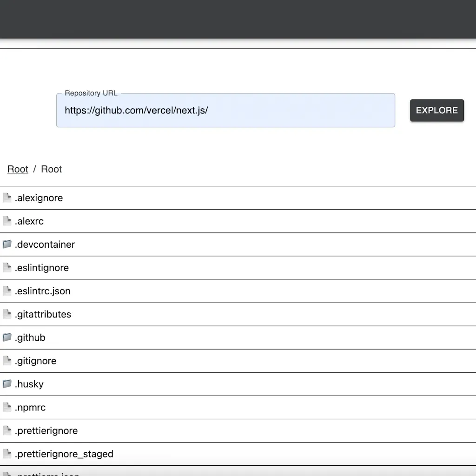Click the file icon next to .alexrc
Image resolution: width=476 pixels, height=476 pixels.
7,221
